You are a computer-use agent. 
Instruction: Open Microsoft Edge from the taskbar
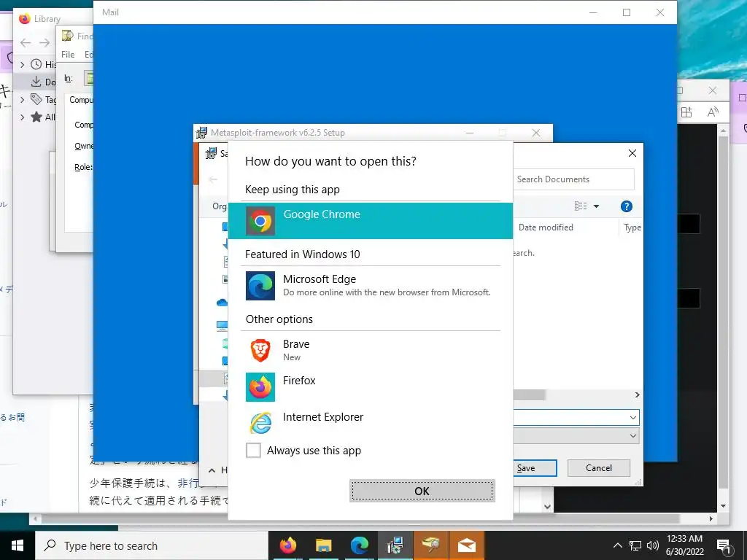pyautogui.click(x=360, y=545)
